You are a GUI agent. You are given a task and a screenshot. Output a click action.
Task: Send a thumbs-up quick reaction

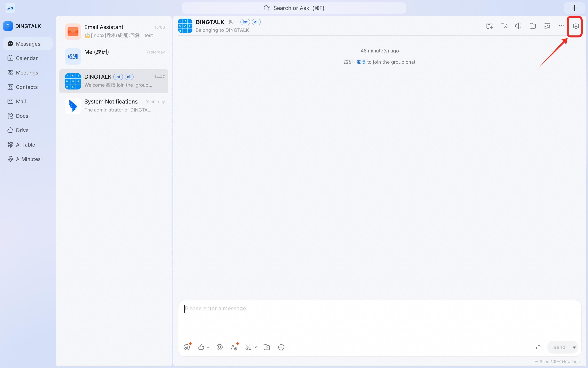(201, 347)
